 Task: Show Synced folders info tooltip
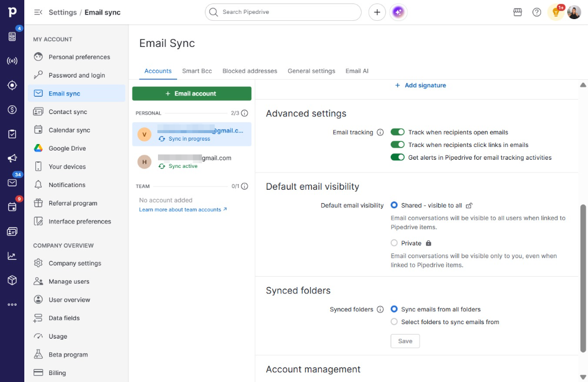pos(380,309)
